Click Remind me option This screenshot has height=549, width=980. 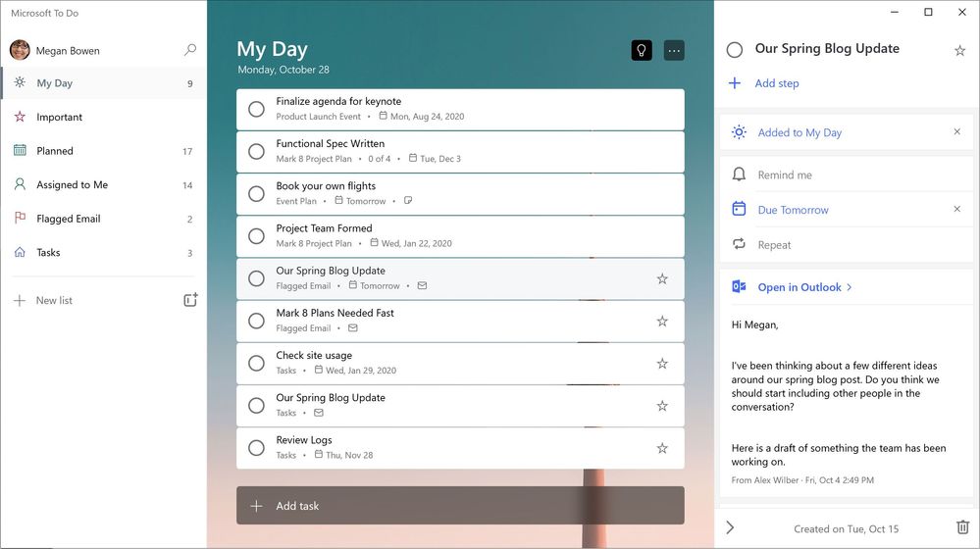(847, 175)
